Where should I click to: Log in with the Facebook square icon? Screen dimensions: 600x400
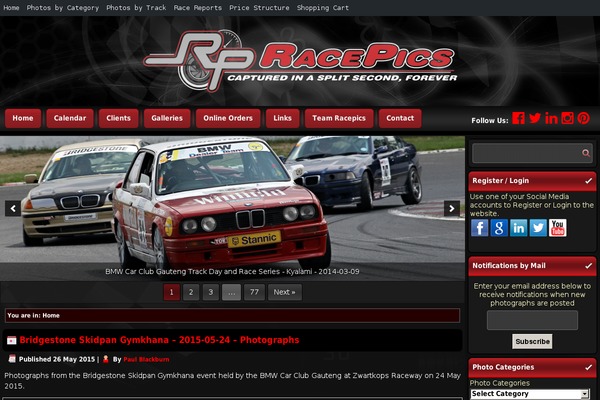479,228
